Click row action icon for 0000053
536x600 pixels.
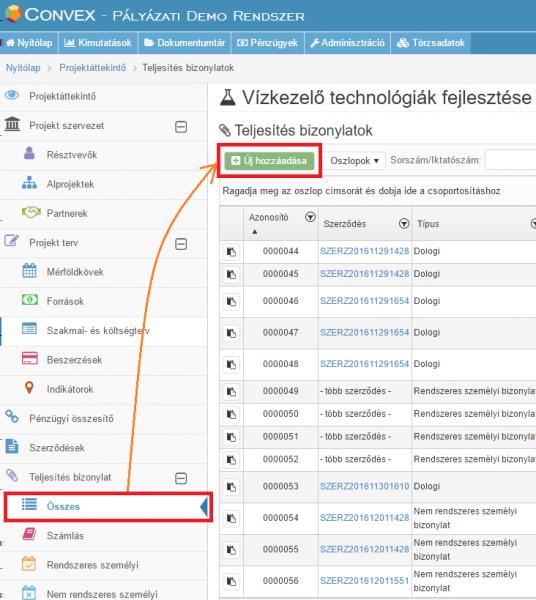coord(231,487)
